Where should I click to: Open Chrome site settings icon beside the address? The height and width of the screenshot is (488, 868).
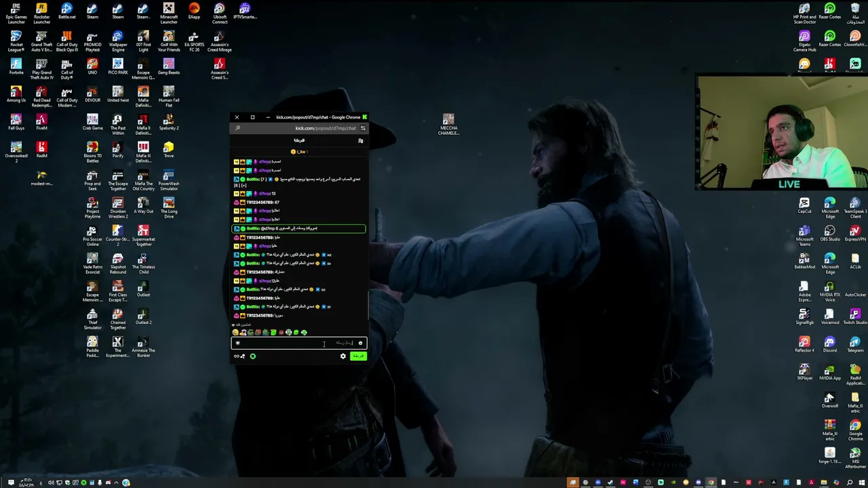point(363,128)
